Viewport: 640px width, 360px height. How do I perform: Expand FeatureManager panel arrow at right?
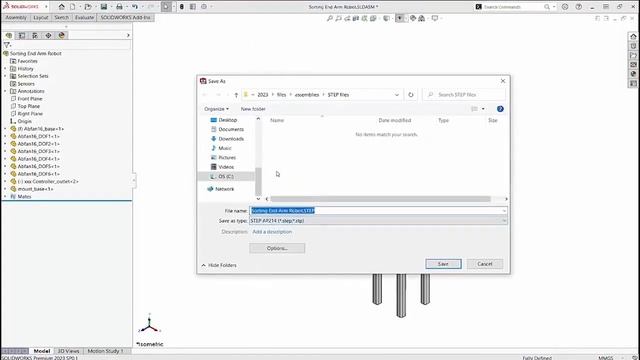pyautogui.click(x=128, y=36)
